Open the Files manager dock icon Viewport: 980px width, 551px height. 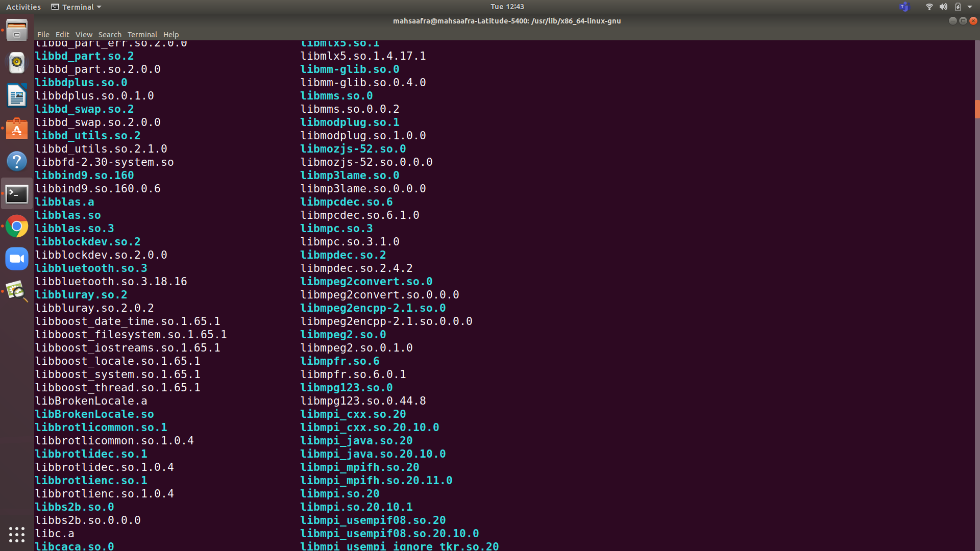tap(17, 30)
